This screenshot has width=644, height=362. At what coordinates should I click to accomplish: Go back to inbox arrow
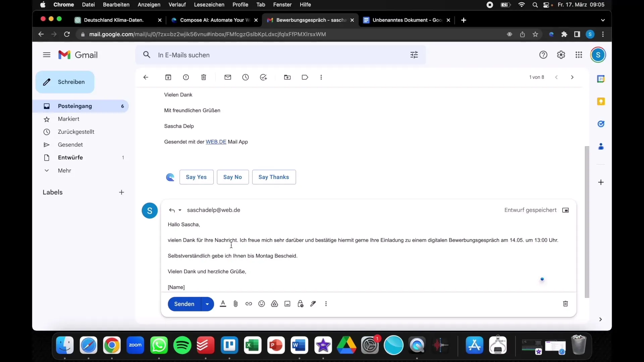[146, 77]
